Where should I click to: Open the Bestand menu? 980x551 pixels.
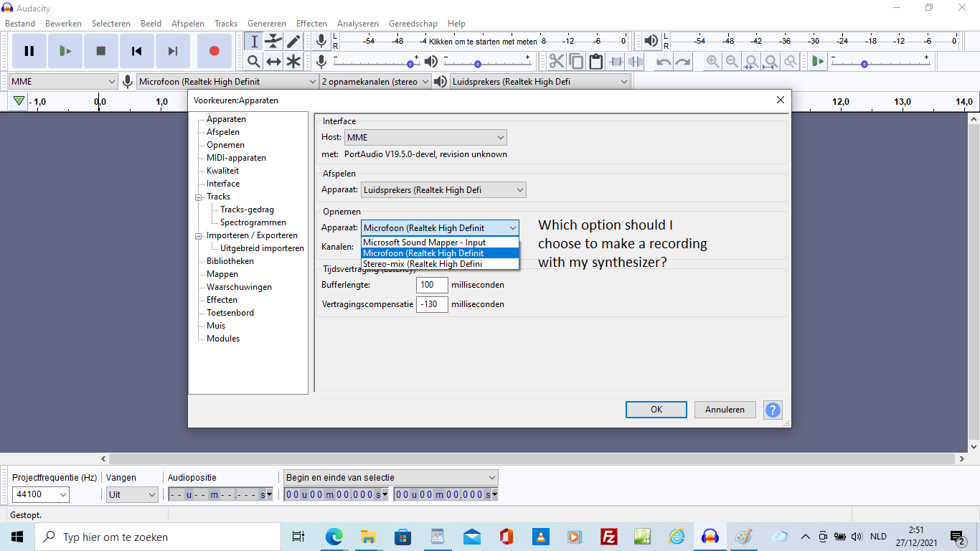pos(20,24)
